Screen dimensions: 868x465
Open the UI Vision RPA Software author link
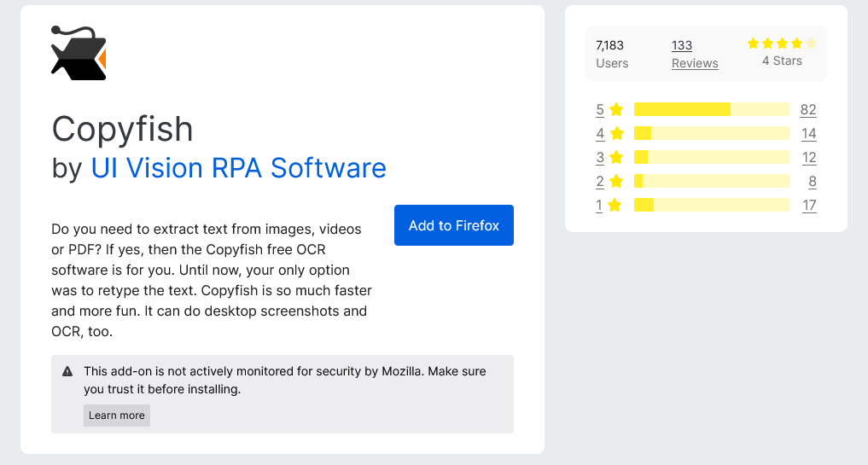(239, 168)
